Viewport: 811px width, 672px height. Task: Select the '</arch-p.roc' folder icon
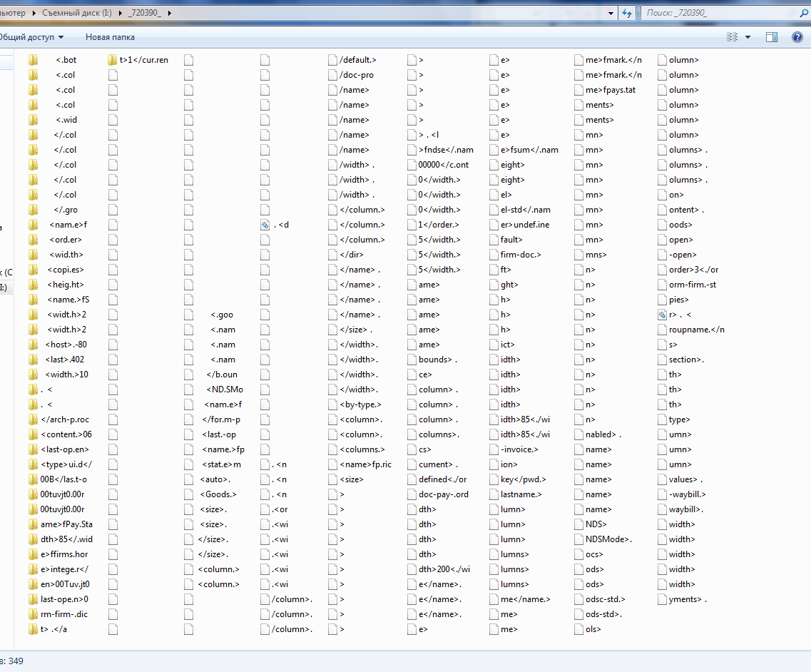pos(33,419)
